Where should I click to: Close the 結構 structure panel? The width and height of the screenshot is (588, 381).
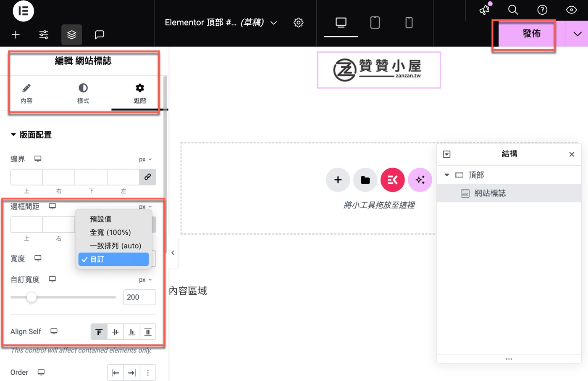(x=572, y=154)
